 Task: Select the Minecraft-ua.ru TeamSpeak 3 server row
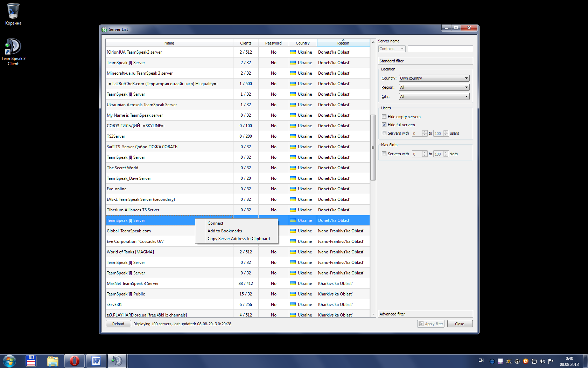click(238, 73)
